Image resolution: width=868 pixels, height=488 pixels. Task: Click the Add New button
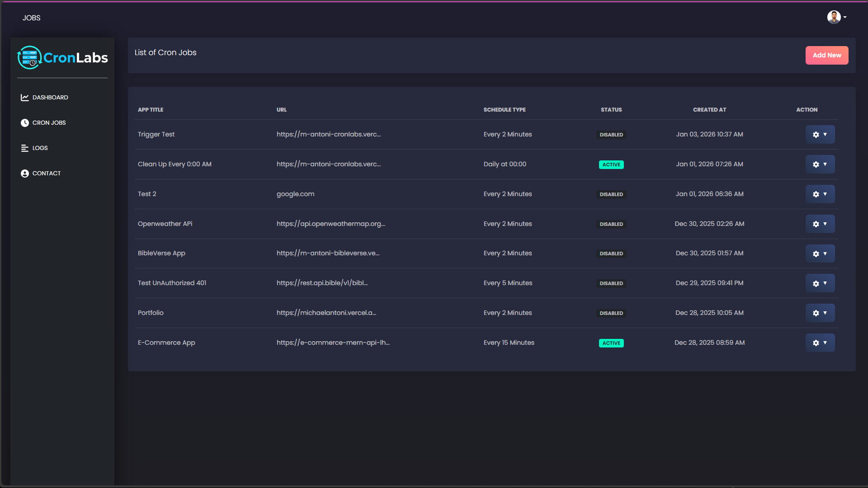click(x=826, y=55)
